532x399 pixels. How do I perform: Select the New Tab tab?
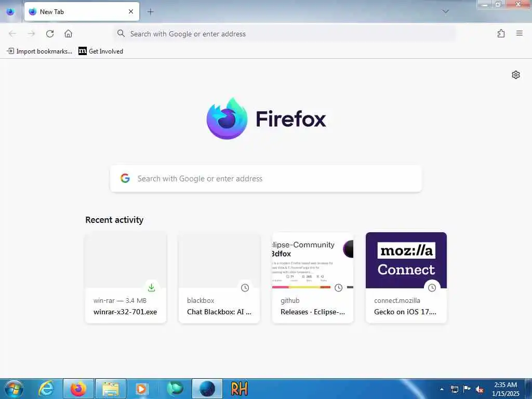tap(82, 11)
